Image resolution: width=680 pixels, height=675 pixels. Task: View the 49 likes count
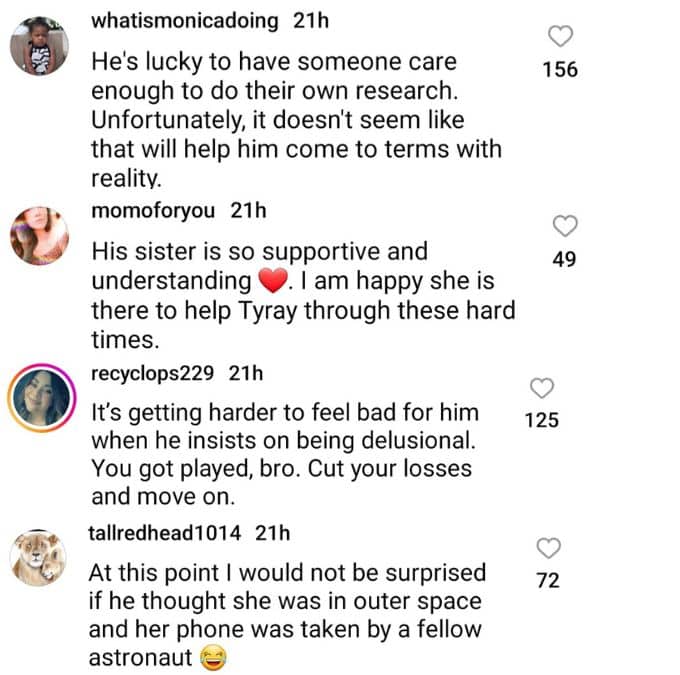[563, 260]
